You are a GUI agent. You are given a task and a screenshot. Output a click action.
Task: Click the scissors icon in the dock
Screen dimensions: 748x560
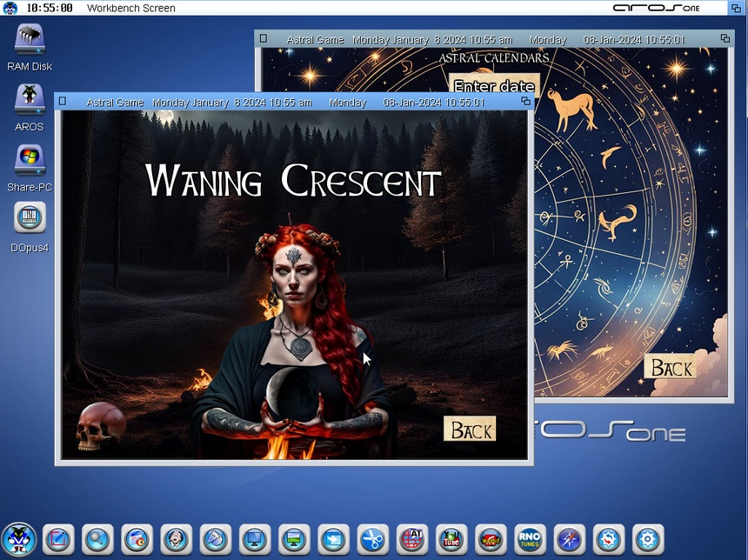tap(372, 539)
